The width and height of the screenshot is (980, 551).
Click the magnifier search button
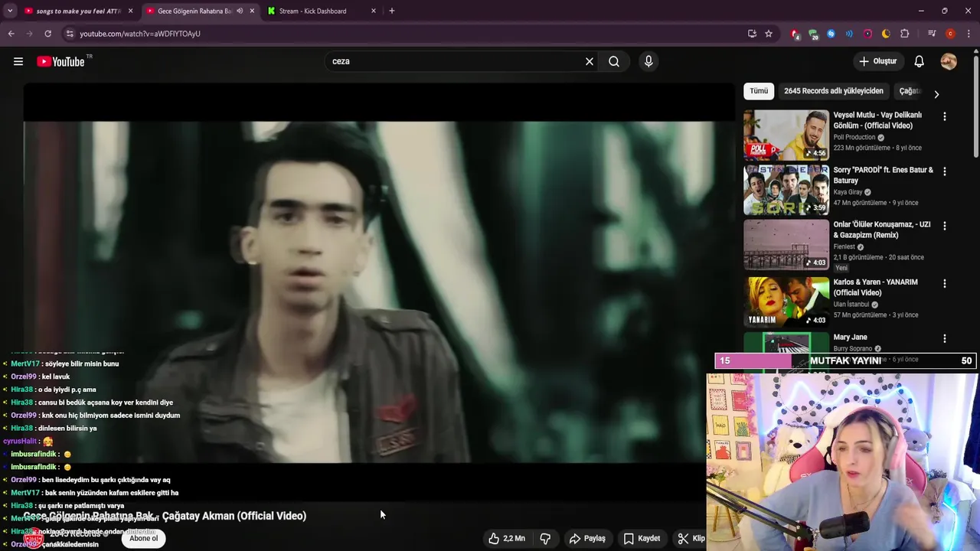[x=614, y=61]
